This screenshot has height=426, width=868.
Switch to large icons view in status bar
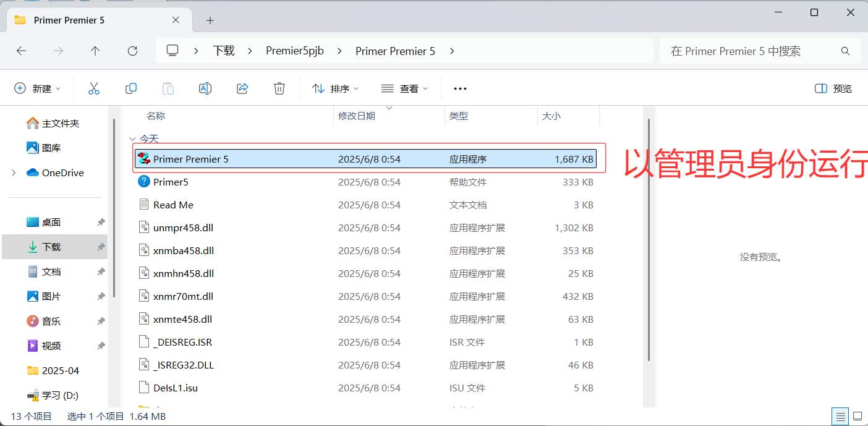coord(857,416)
